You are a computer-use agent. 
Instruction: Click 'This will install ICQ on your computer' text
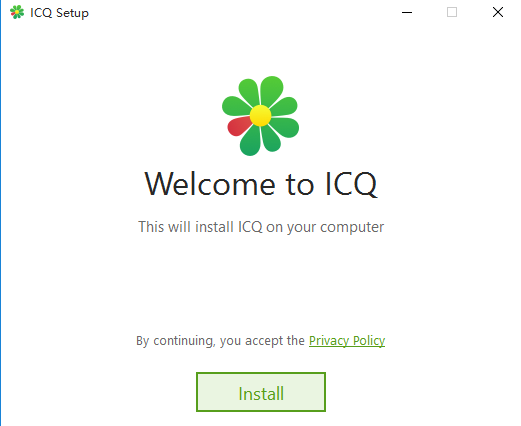point(261,227)
